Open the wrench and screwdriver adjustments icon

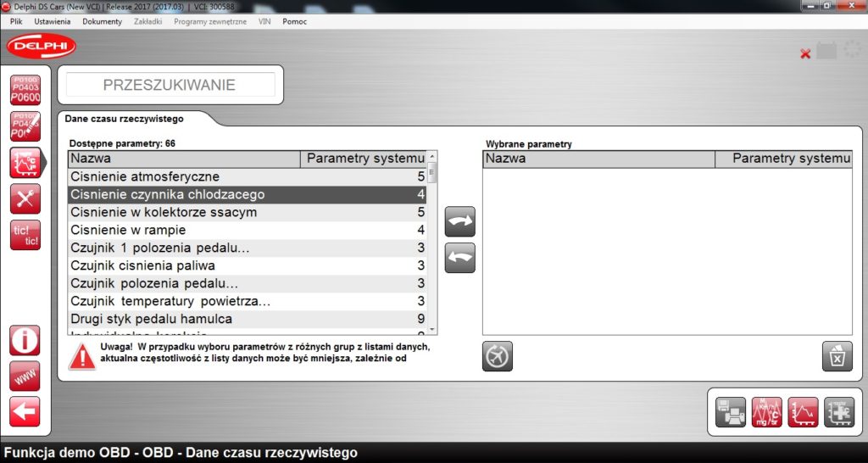click(25, 198)
